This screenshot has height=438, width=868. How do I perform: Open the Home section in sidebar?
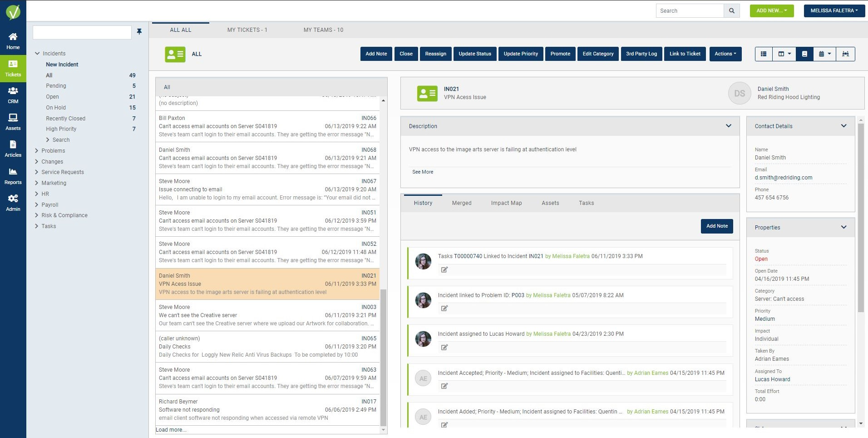point(13,41)
